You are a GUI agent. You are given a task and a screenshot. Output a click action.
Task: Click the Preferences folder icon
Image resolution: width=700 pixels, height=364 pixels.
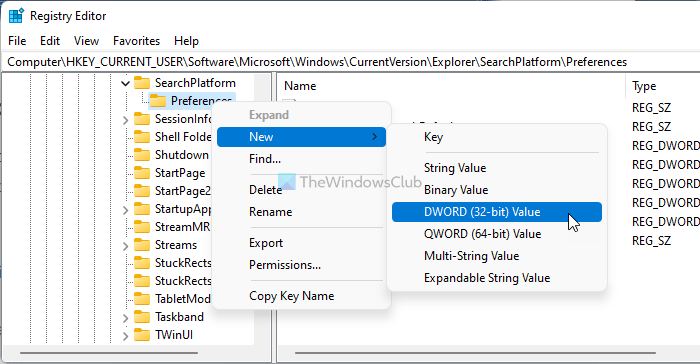point(158,101)
